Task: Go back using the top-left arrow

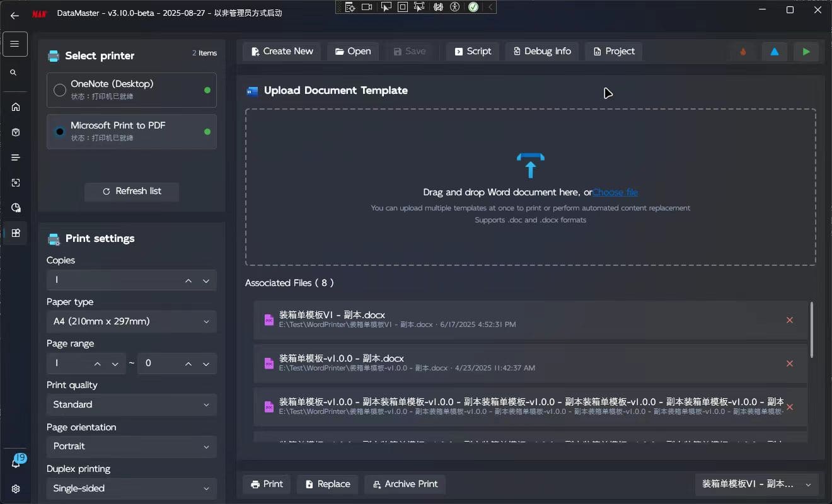Action: pyautogui.click(x=14, y=16)
